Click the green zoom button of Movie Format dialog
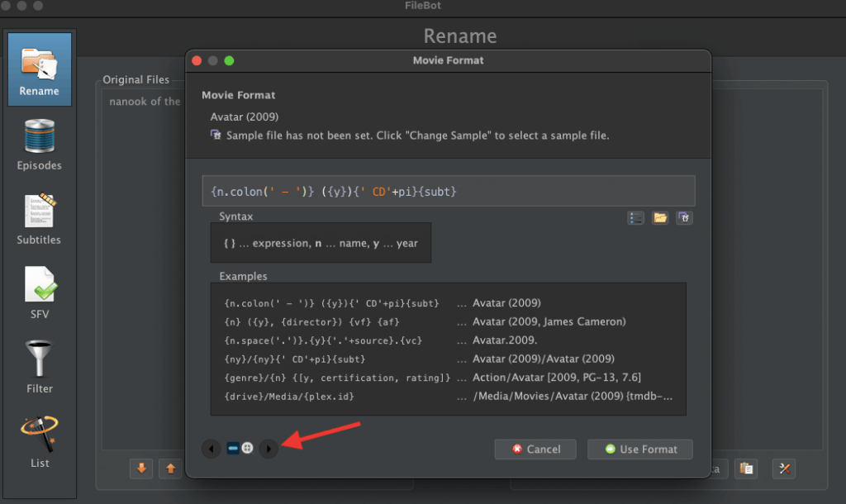This screenshot has width=846, height=504. click(x=230, y=60)
